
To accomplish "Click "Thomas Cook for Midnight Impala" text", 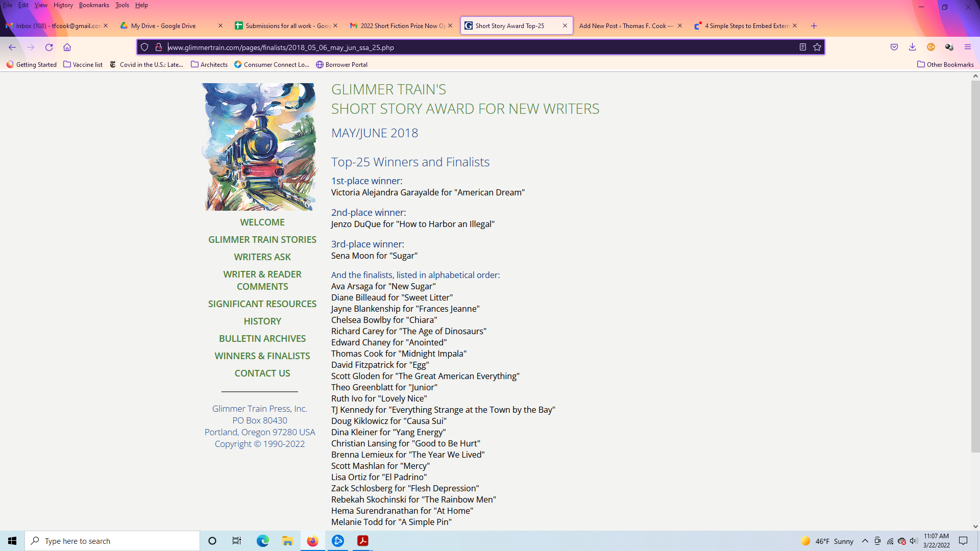I will [x=399, y=354].
